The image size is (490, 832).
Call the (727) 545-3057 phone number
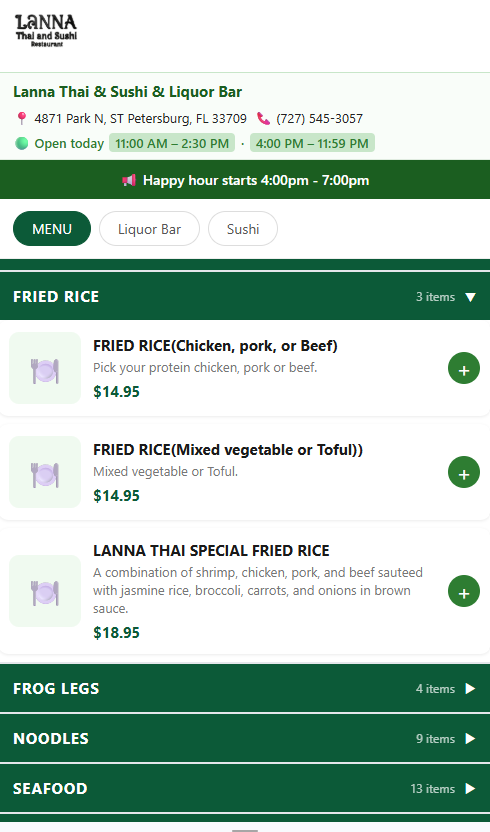click(319, 118)
